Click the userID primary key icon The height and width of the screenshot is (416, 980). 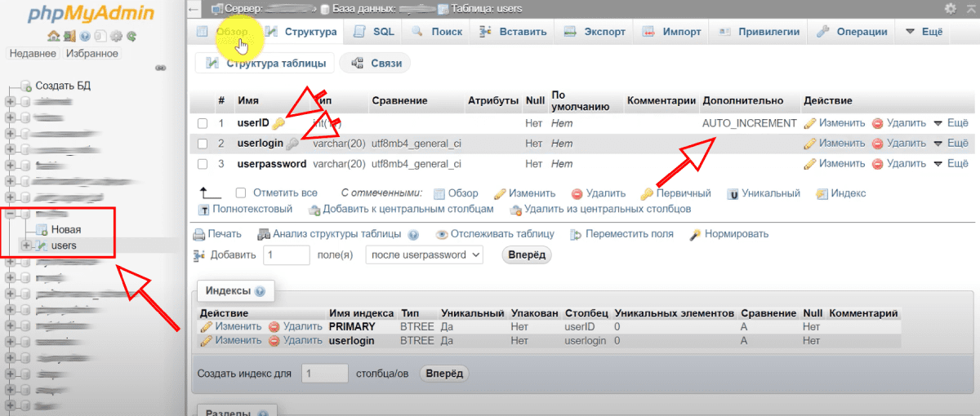278,123
